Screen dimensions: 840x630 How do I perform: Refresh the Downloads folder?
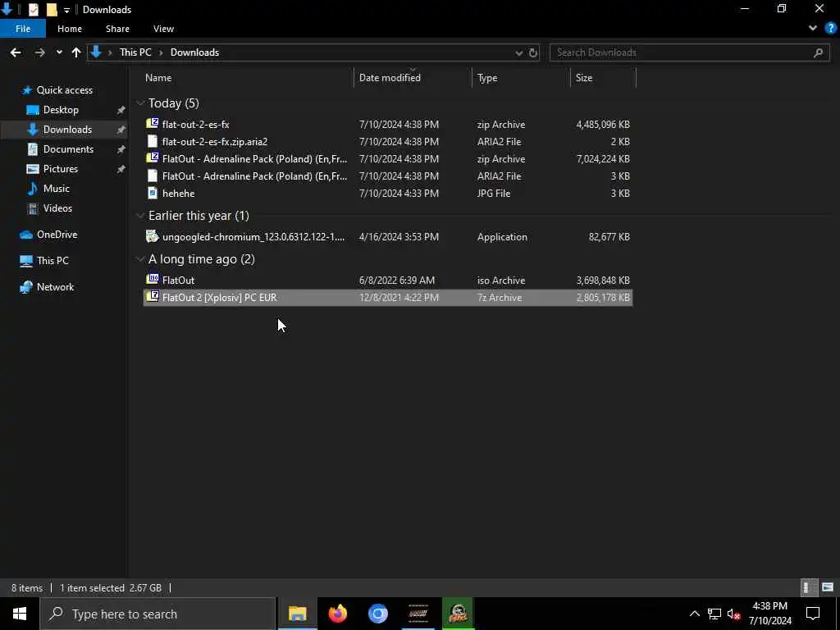(x=533, y=52)
